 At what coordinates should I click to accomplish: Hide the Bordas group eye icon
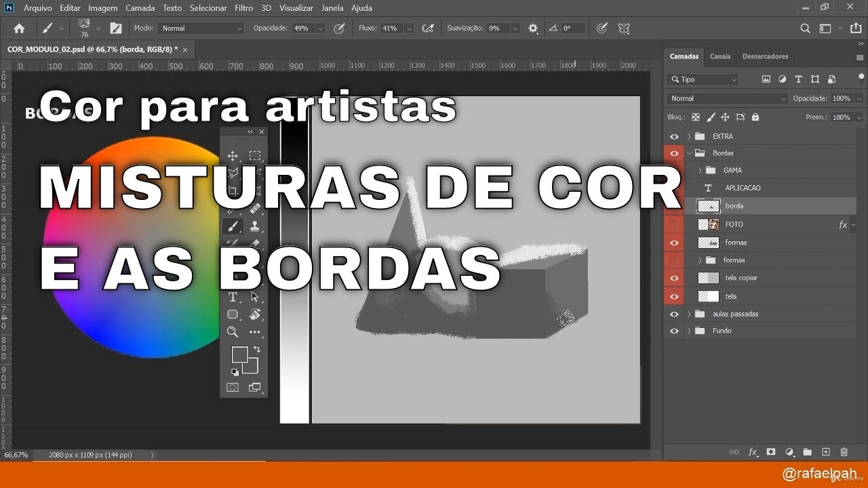click(x=674, y=153)
